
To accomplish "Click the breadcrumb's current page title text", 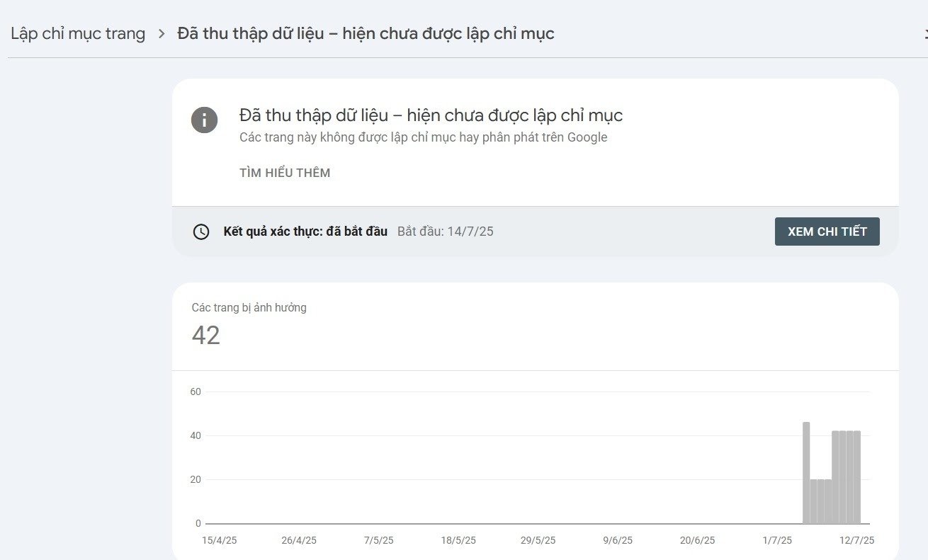I will 366,33.
